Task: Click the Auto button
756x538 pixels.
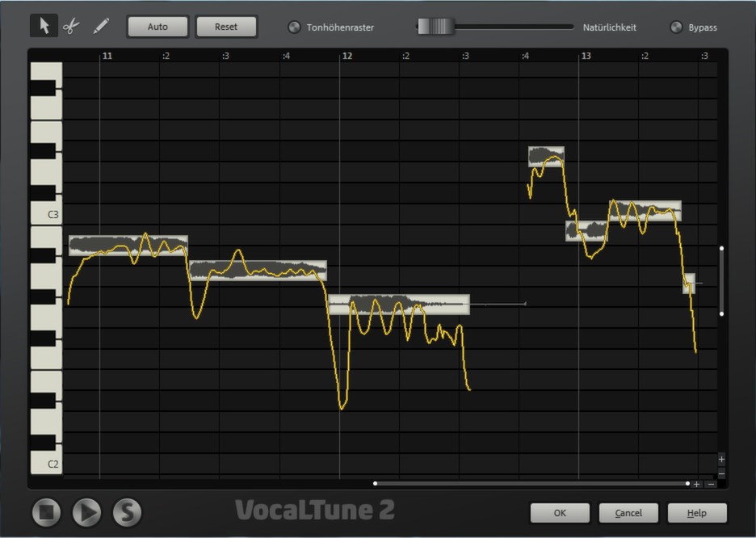Action: tap(157, 26)
